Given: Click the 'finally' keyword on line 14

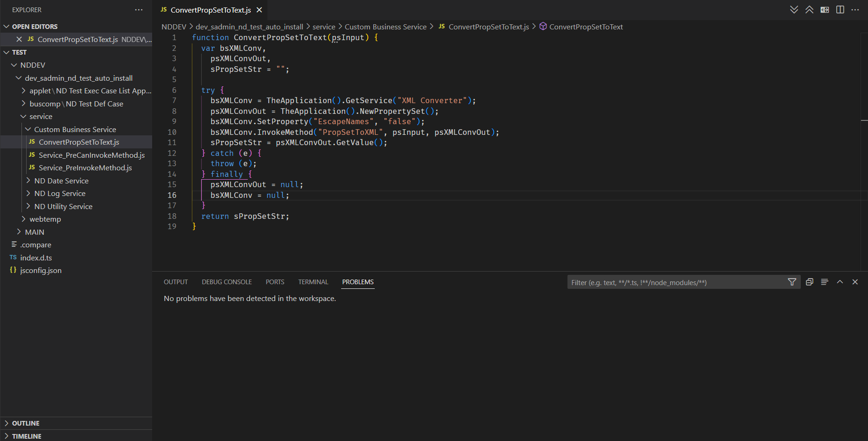Looking at the screenshot, I should [227, 174].
